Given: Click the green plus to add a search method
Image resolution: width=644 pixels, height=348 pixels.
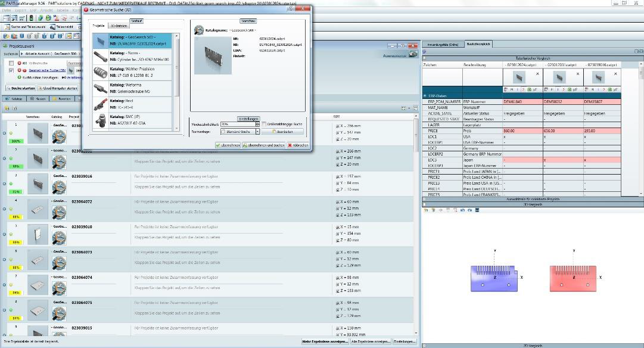Looking at the screenshot, I should pos(20,77).
